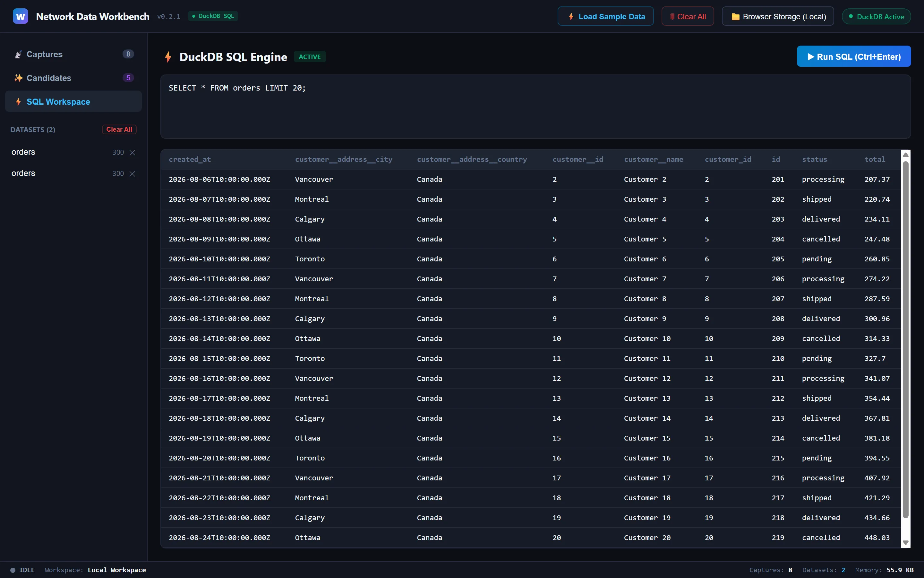Open the Captures sidebar section

tap(73, 54)
